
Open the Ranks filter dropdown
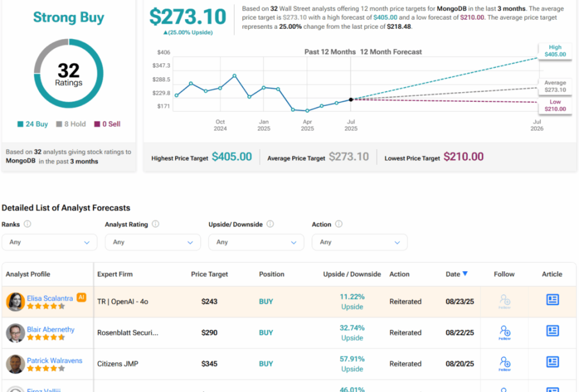[49, 242]
